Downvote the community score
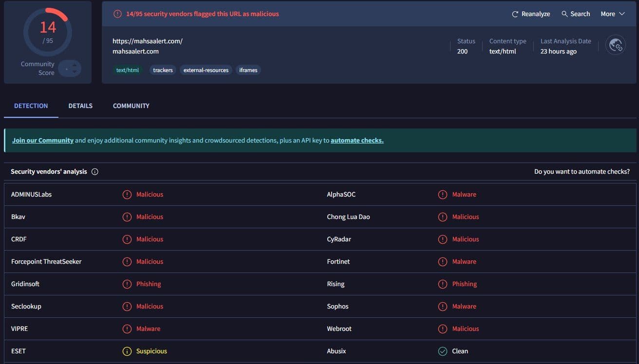 point(74,72)
